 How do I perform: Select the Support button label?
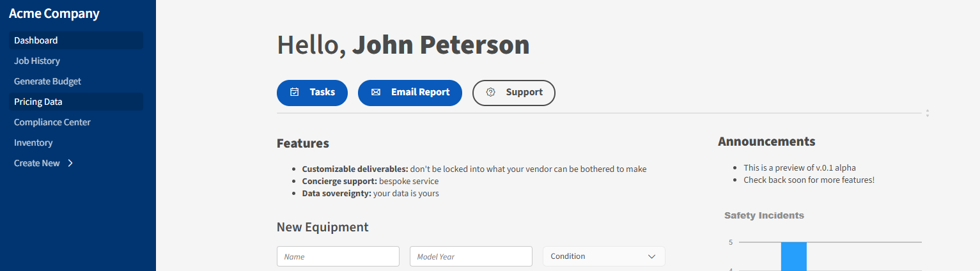[524, 92]
